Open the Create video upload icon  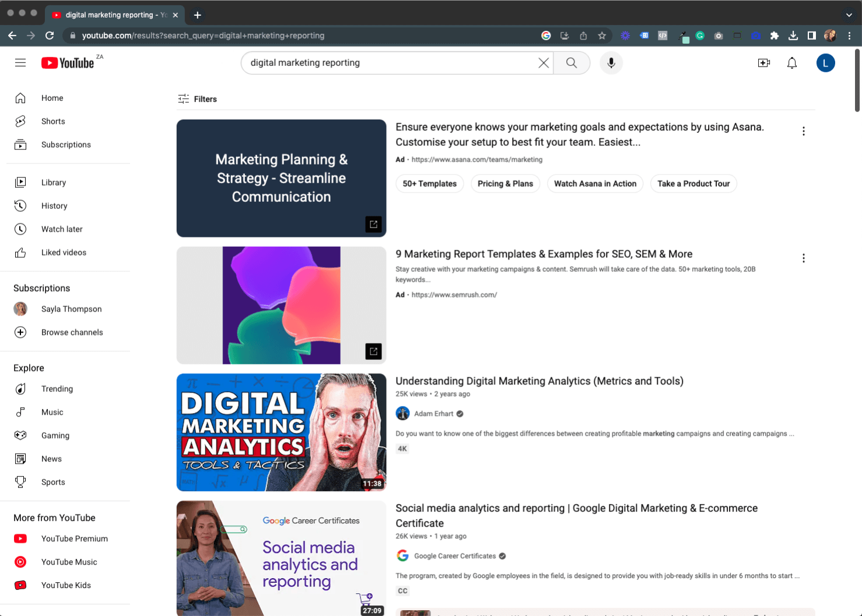[x=764, y=62]
